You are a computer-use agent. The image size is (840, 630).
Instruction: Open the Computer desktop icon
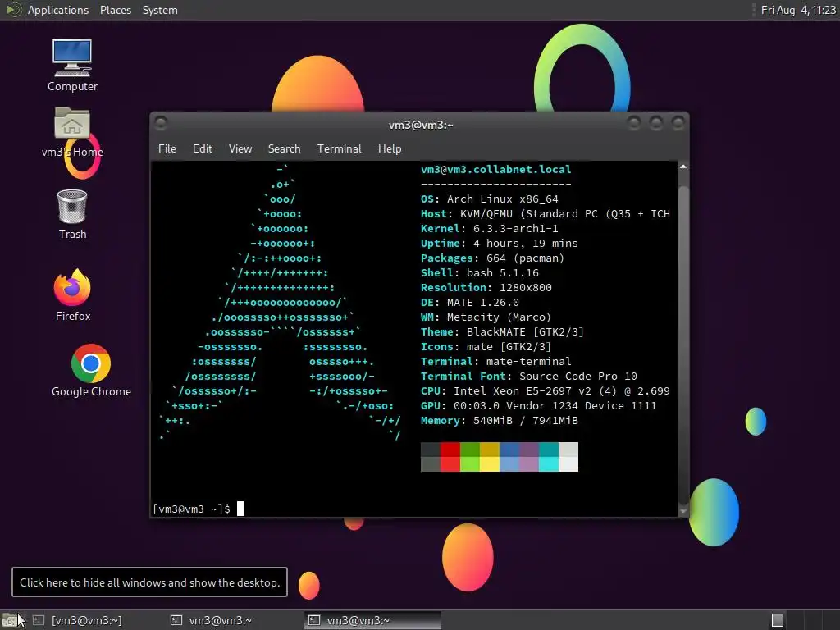pos(72,65)
